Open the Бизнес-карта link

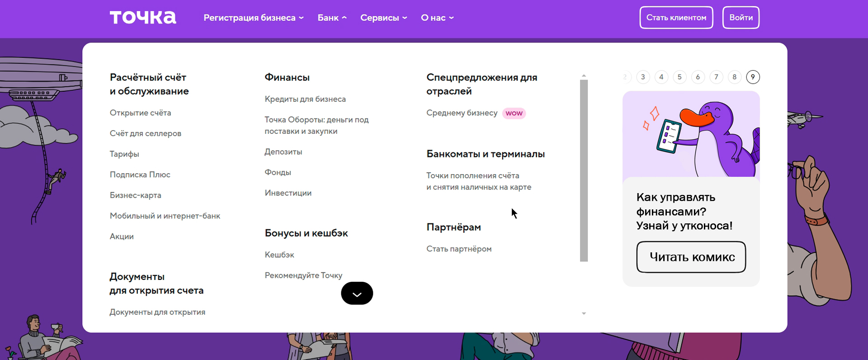point(135,195)
